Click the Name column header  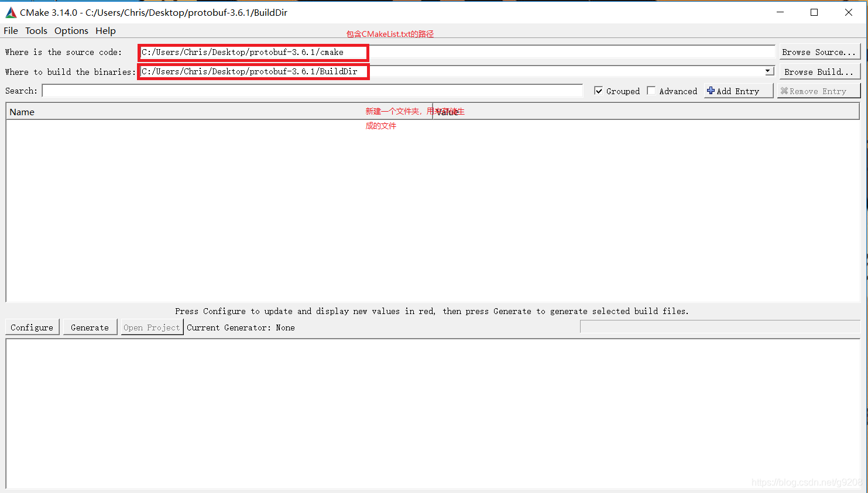tap(219, 112)
